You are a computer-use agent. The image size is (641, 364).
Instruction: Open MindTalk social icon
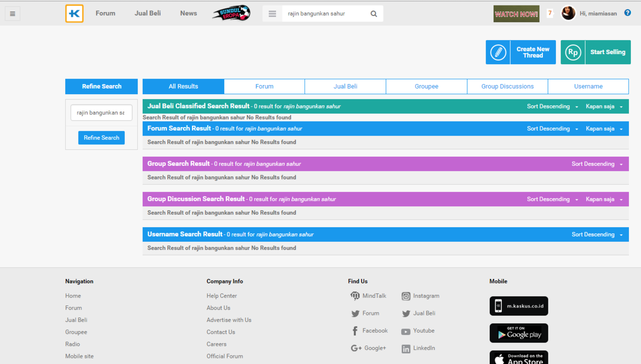coord(355,296)
